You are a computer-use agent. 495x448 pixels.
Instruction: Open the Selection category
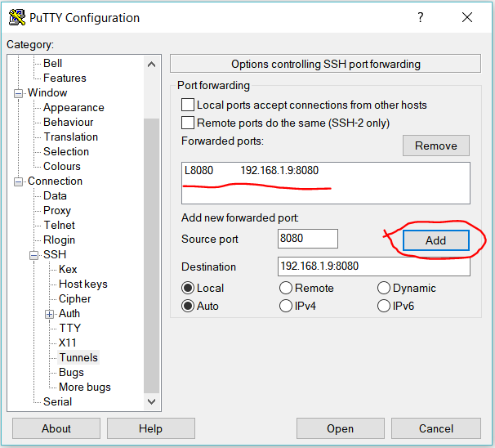pyautogui.click(x=66, y=152)
